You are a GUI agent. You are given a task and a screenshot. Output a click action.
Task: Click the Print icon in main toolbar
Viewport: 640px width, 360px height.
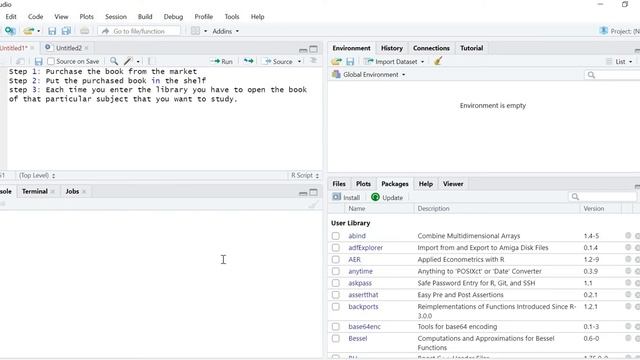[x=84, y=31]
